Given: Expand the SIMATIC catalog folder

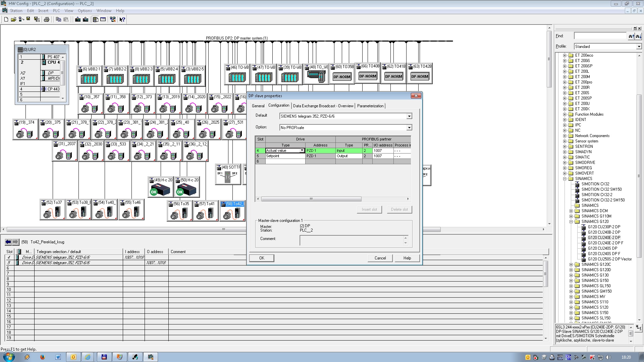Looking at the screenshot, I should click(565, 157).
